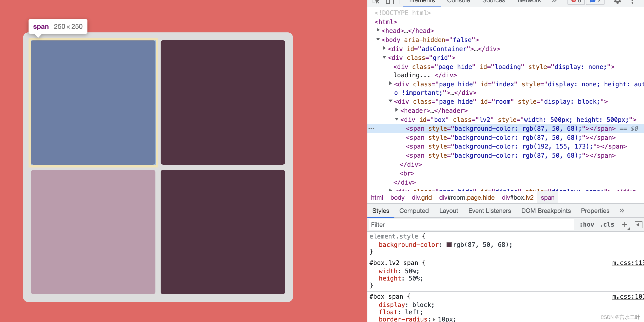
Task: Switch to the Computed tab
Action: (x=414, y=211)
